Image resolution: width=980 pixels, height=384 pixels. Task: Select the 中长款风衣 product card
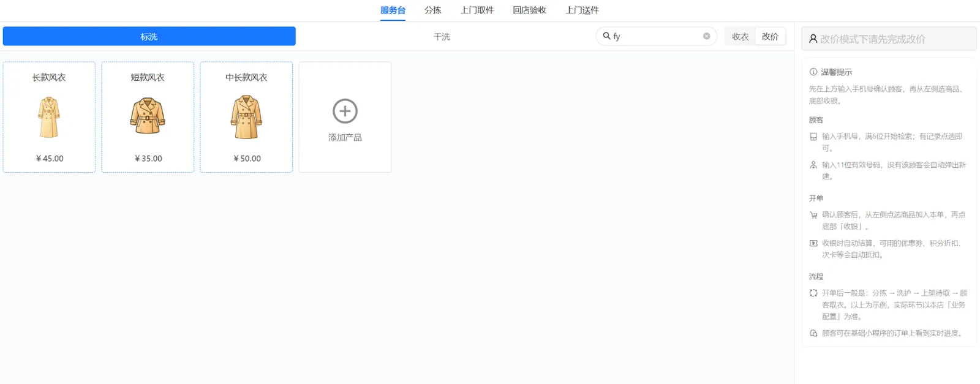pos(246,117)
